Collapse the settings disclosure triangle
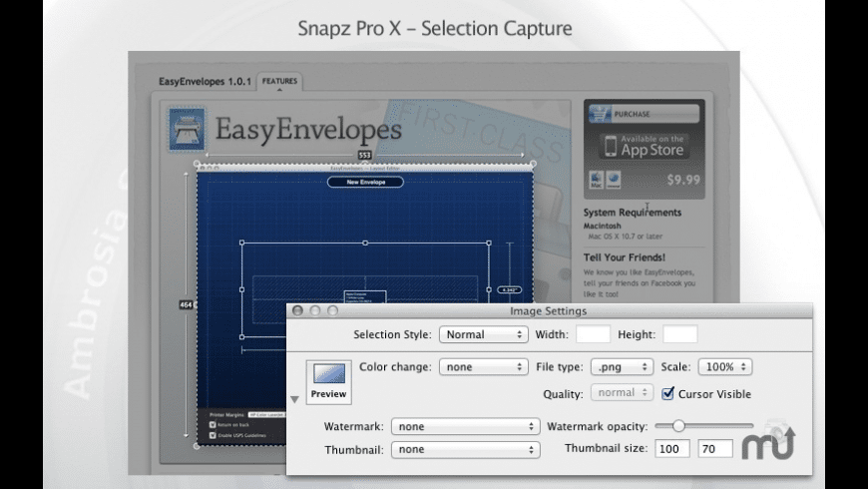Viewport: 868px width, 489px height. click(x=294, y=399)
